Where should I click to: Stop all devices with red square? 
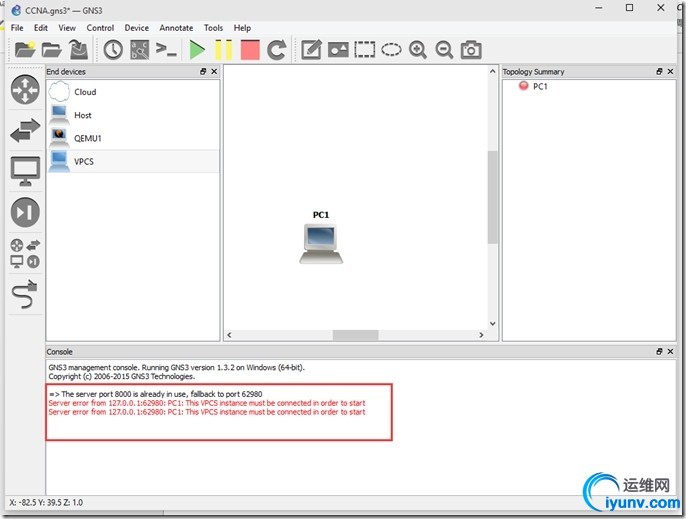point(250,49)
